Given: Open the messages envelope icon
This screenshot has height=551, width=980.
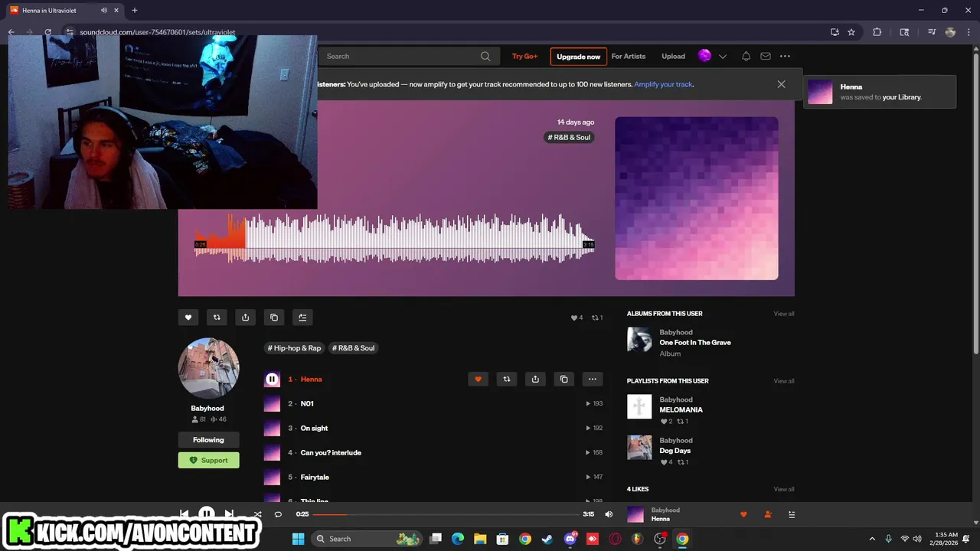Looking at the screenshot, I should pyautogui.click(x=765, y=56).
